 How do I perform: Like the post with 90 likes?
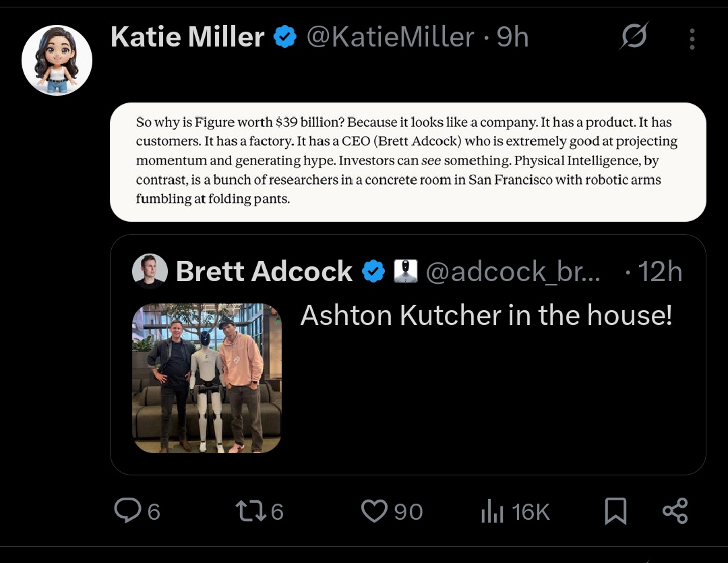374,510
